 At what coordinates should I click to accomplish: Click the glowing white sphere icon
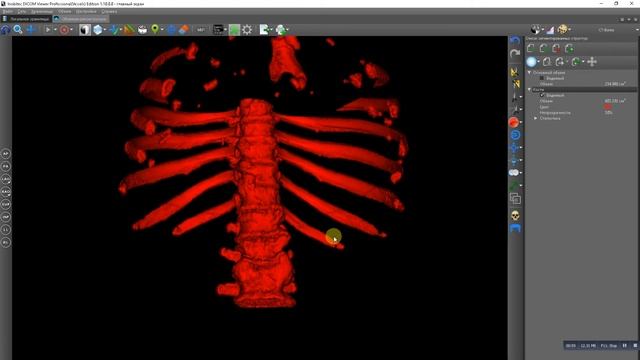pyautogui.click(x=531, y=62)
